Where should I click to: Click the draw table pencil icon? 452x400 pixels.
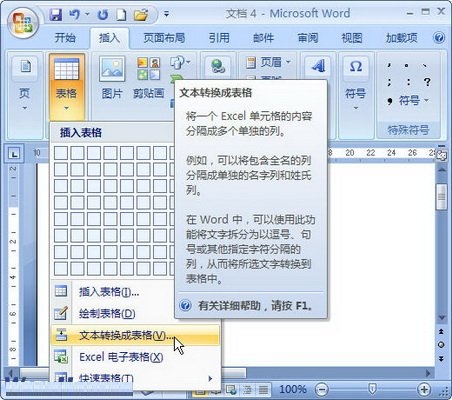[x=61, y=313]
